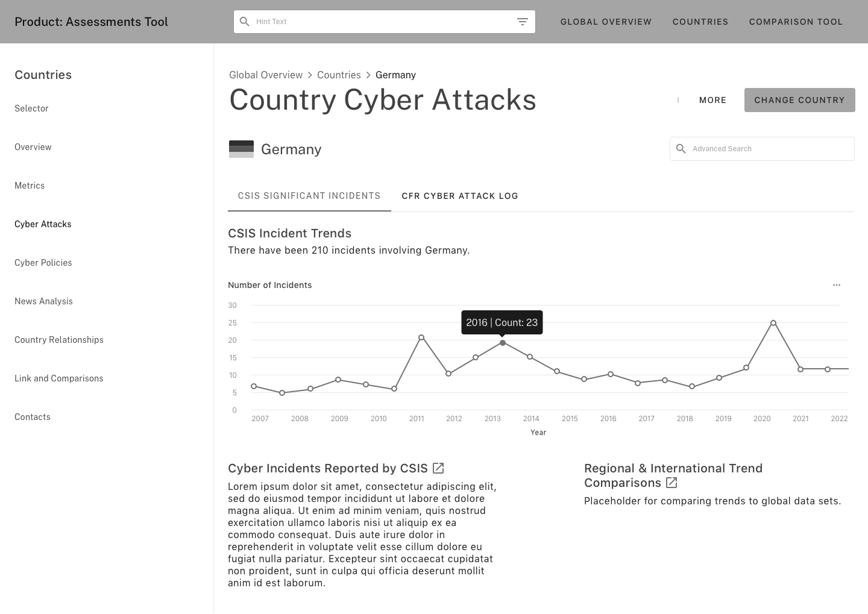Open Overview in sidebar

33,147
